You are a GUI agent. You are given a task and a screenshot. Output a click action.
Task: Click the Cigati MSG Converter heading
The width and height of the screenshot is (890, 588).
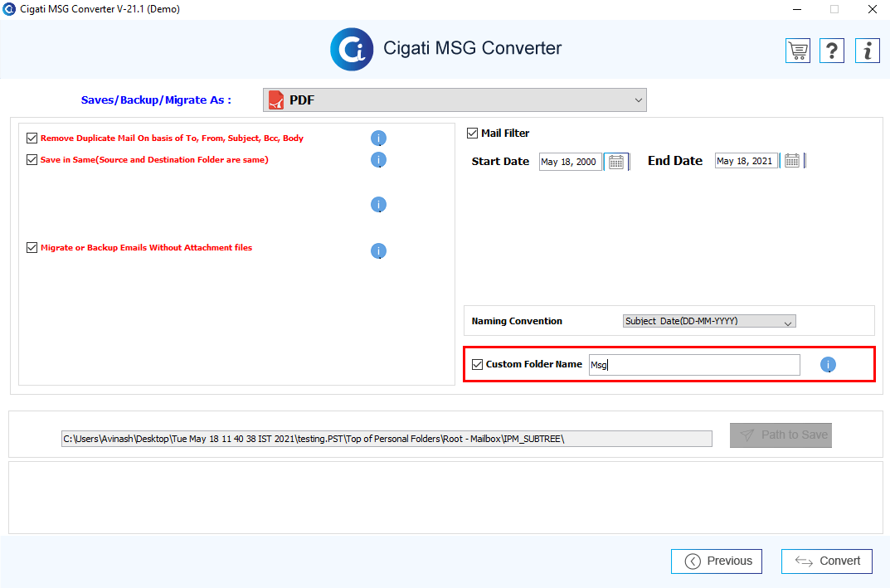[472, 48]
